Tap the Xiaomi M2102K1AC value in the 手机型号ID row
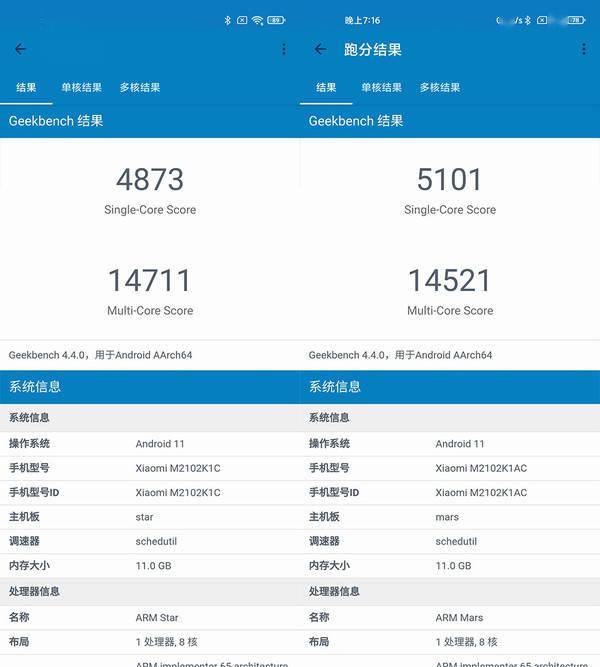 [481, 493]
